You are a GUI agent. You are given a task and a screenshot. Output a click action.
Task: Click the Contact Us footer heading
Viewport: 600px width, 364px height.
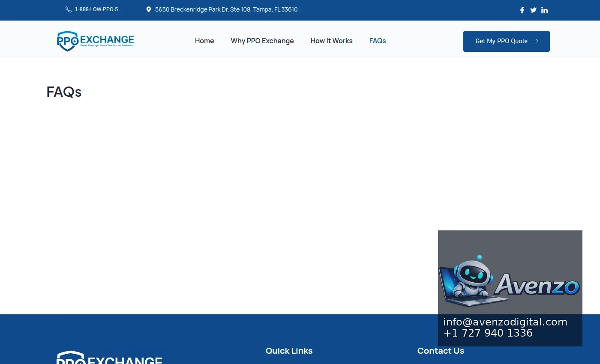click(441, 351)
